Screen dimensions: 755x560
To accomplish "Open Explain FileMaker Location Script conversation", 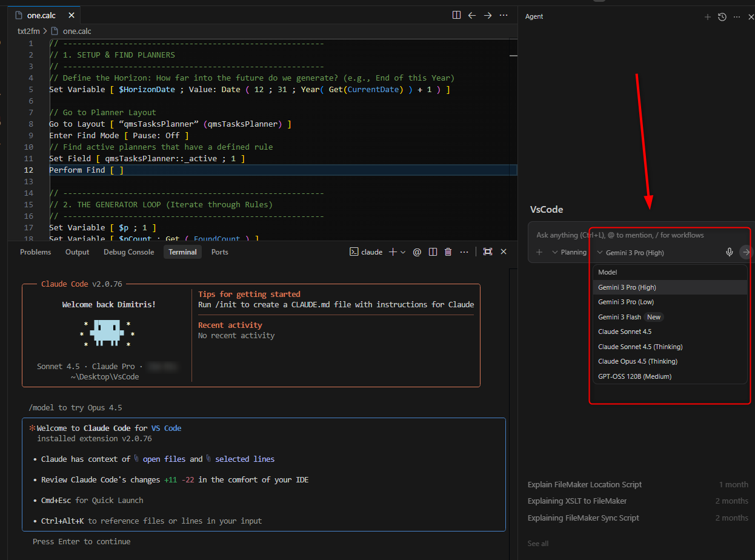I will [x=584, y=484].
